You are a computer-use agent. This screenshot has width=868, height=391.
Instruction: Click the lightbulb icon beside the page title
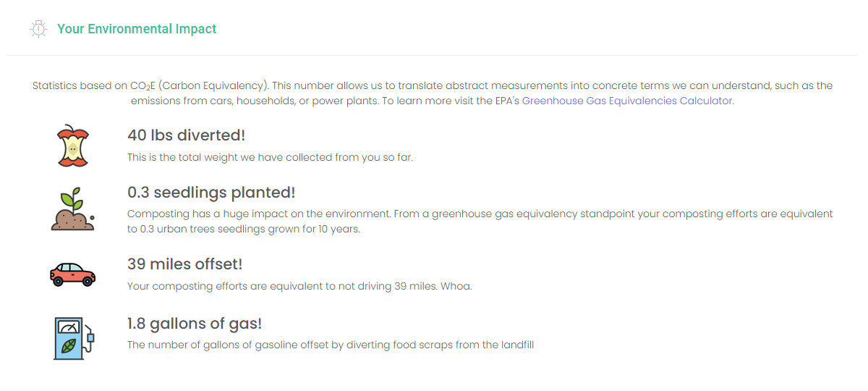point(38,29)
